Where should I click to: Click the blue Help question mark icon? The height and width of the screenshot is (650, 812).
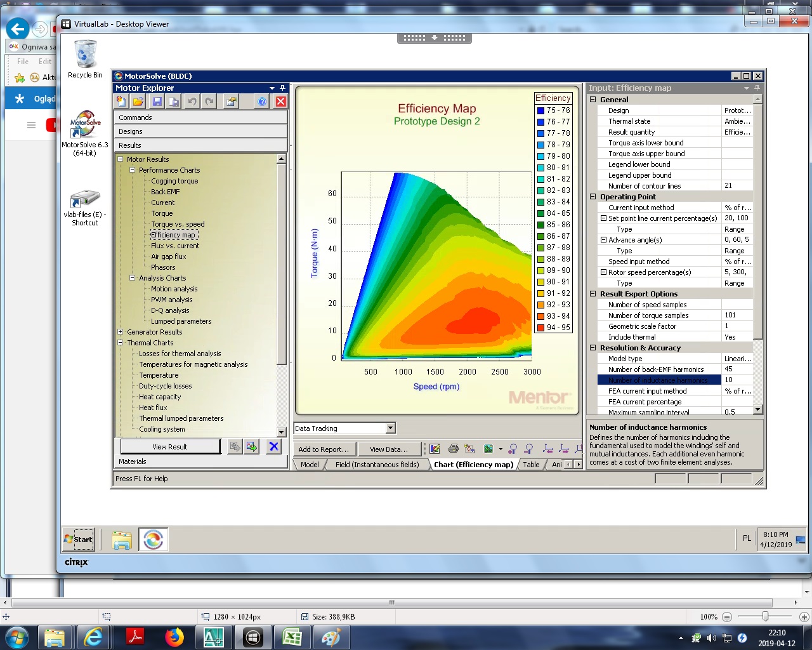(262, 102)
